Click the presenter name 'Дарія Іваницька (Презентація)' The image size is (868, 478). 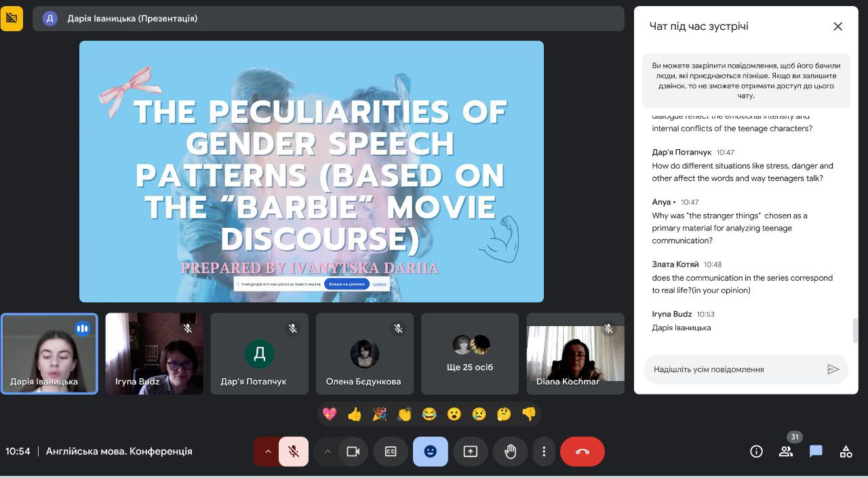(x=132, y=18)
